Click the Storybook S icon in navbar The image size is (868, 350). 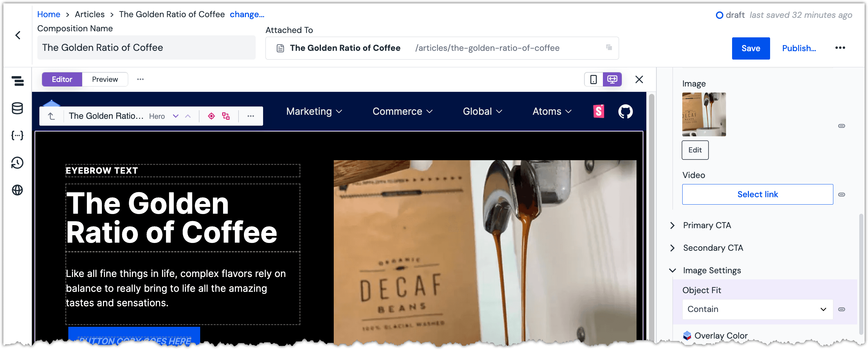click(x=599, y=111)
